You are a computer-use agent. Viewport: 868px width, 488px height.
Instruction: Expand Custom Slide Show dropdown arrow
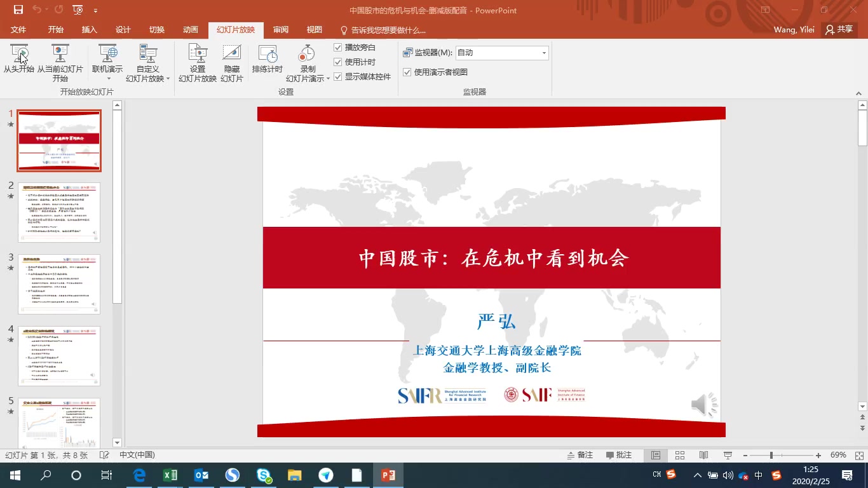[x=168, y=79]
